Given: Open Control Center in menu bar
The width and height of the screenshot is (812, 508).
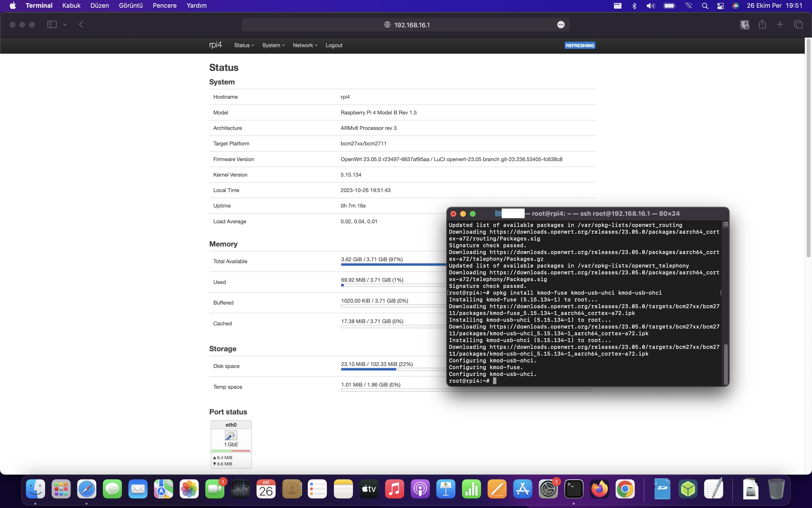Looking at the screenshot, I should (x=720, y=6).
